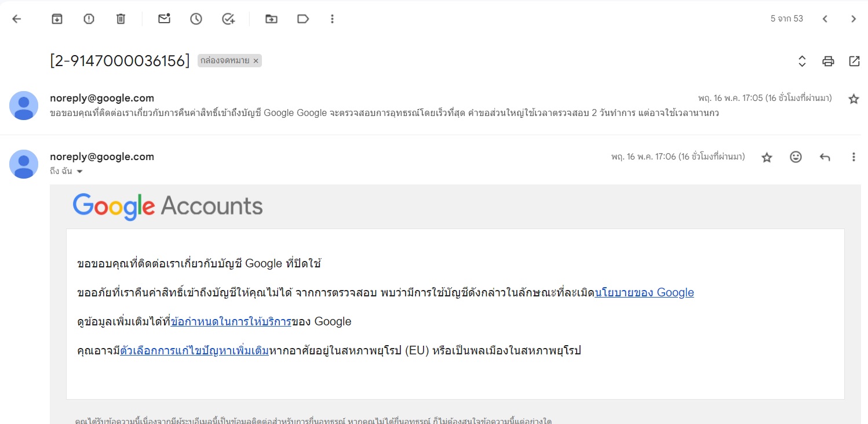Open the Move to folder menu
868x424 pixels.
pos(271,19)
